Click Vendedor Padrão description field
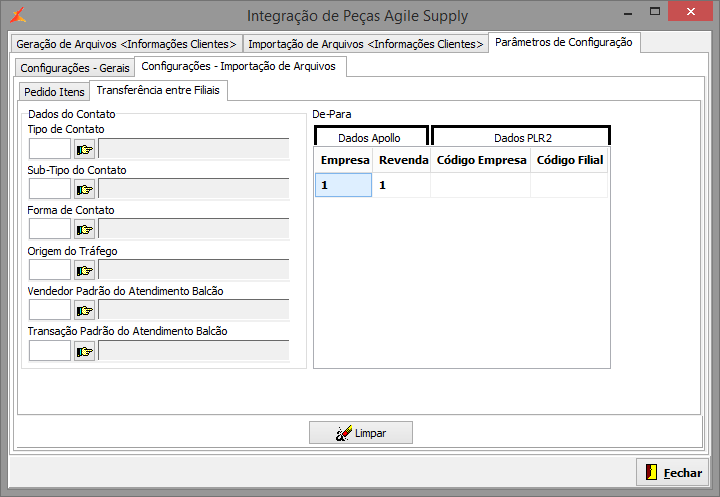 pyautogui.click(x=194, y=311)
